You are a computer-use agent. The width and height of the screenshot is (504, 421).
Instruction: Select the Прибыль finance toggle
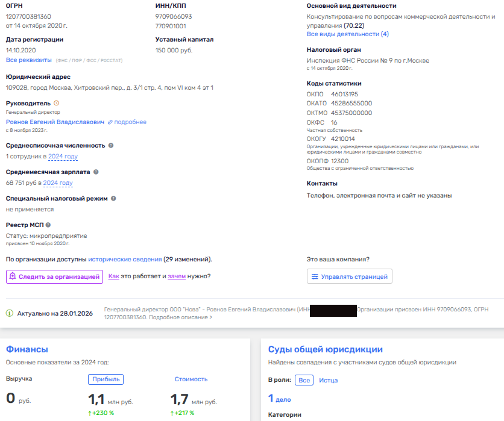click(106, 379)
